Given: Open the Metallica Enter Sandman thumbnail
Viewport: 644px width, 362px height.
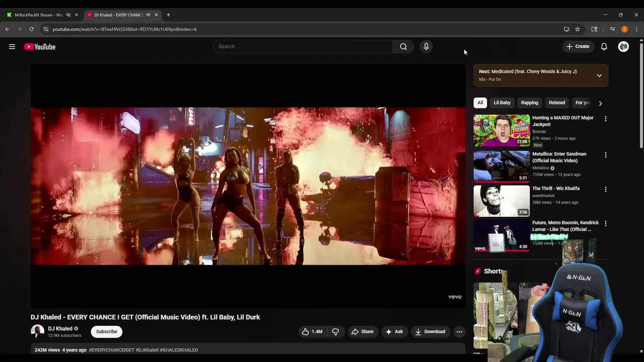Looking at the screenshot, I should pyautogui.click(x=502, y=166).
